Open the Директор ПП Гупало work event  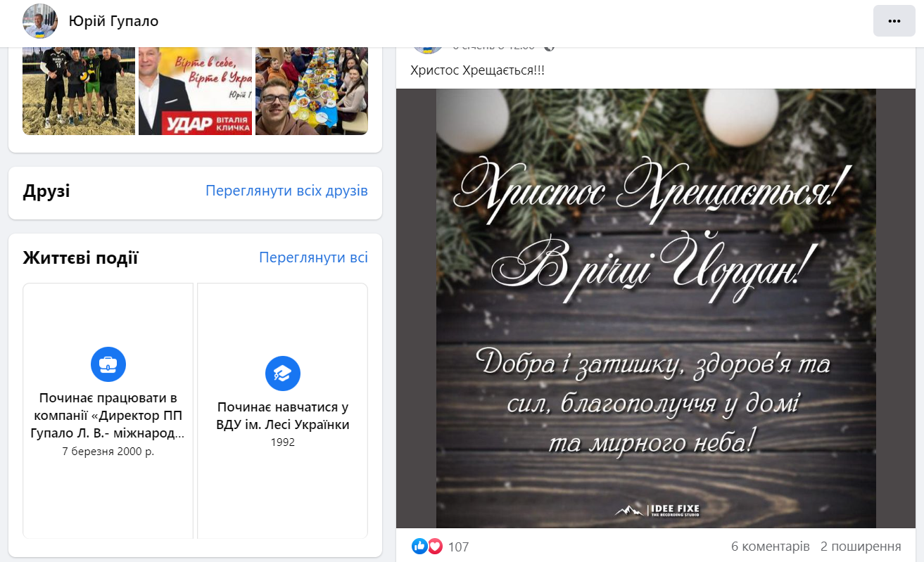click(x=108, y=416)
